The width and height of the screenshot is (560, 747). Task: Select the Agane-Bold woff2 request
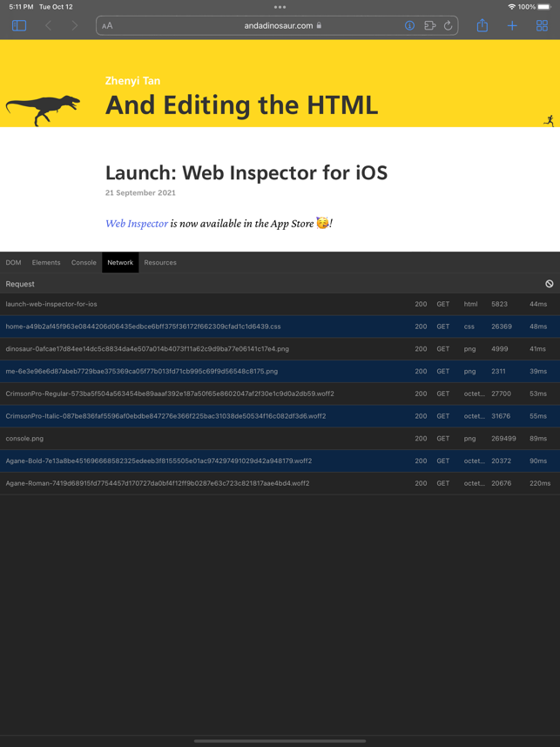280,461
